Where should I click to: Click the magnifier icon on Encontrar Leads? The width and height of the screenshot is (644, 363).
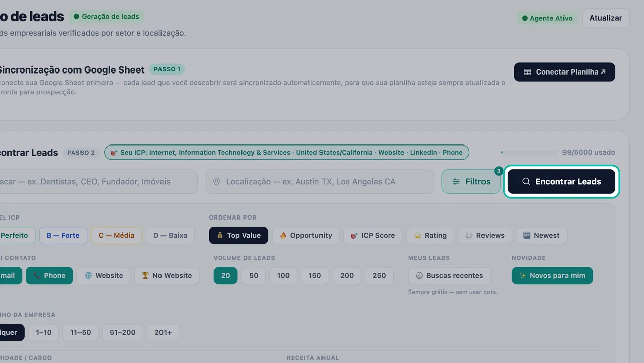pyautogui.click(x=526, y=182)
